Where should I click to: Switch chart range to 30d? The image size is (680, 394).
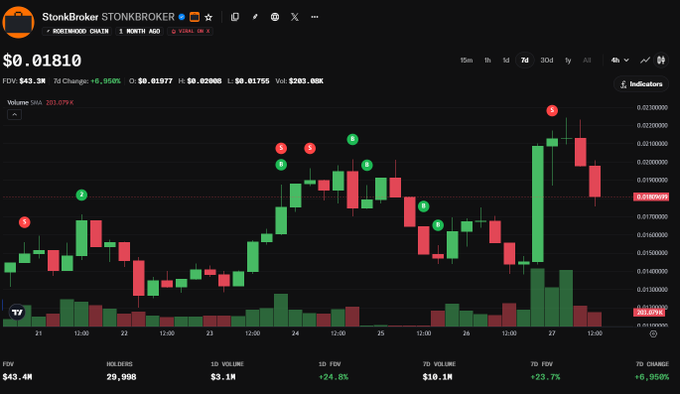[546, 60]
